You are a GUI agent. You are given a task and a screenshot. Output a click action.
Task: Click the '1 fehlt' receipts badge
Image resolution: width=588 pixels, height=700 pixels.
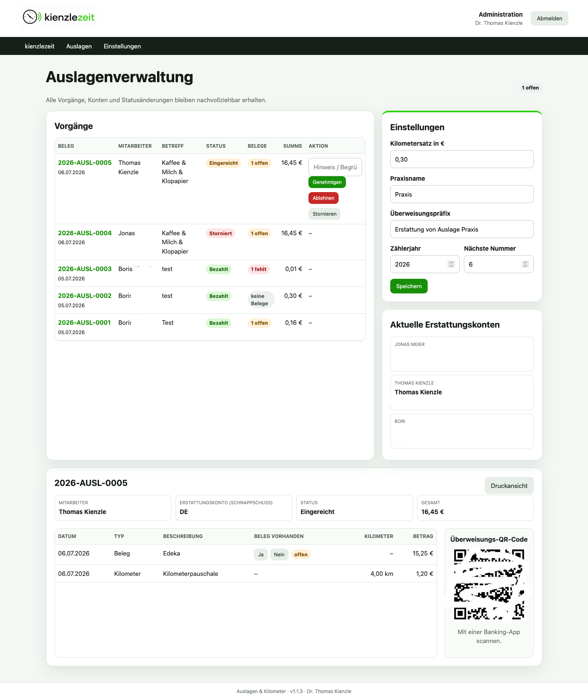pyautogui.click(x=258, y=269)
